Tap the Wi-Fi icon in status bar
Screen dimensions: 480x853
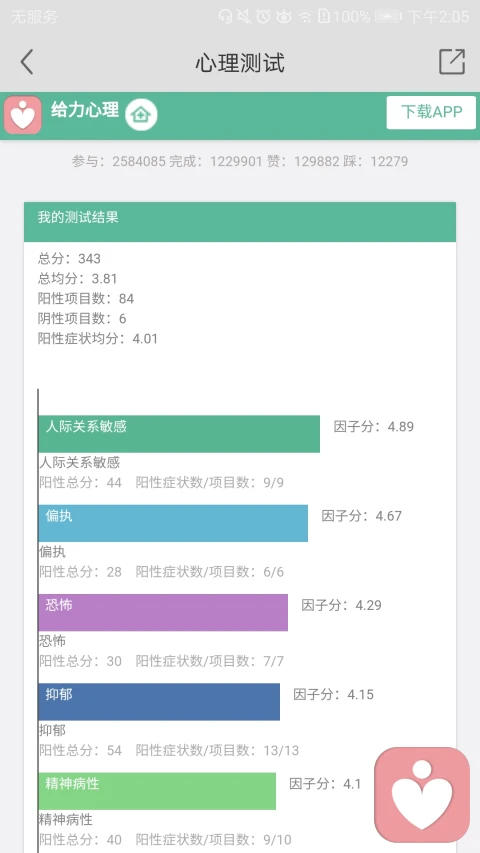coord(306,17)
